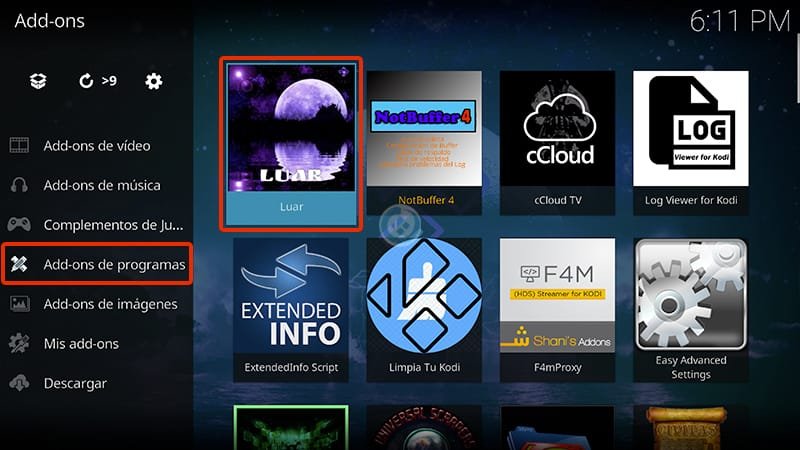Open Log Viewer for Kodi artwork
The width and height of the screenshot is (800, 450).
click(691, 129)
